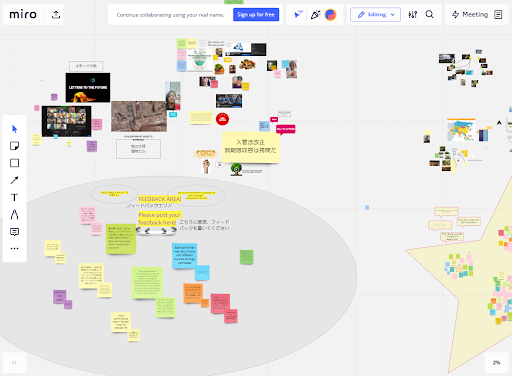Open the search icon

(x=430, y=15)
